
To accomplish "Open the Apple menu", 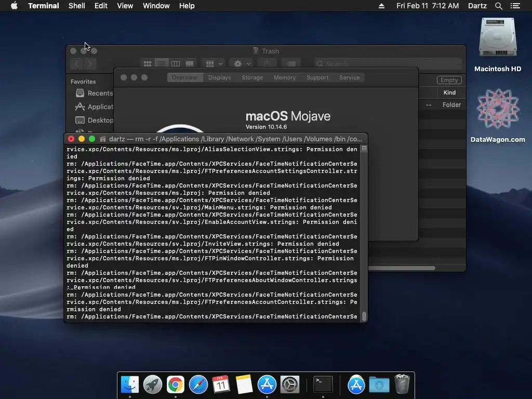I will [x=14, y=6].
